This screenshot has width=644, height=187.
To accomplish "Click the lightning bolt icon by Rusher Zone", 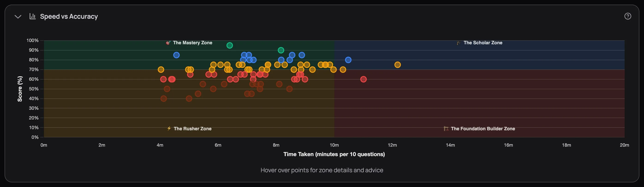I will point(169,128).
